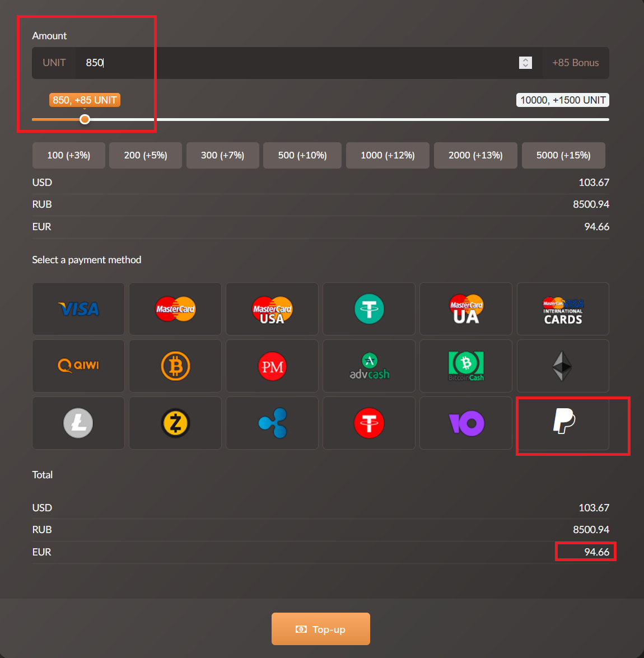This screenshot has width=644, height=658.
Task: Click the amount slider handle
Action: tap(85, 119)
